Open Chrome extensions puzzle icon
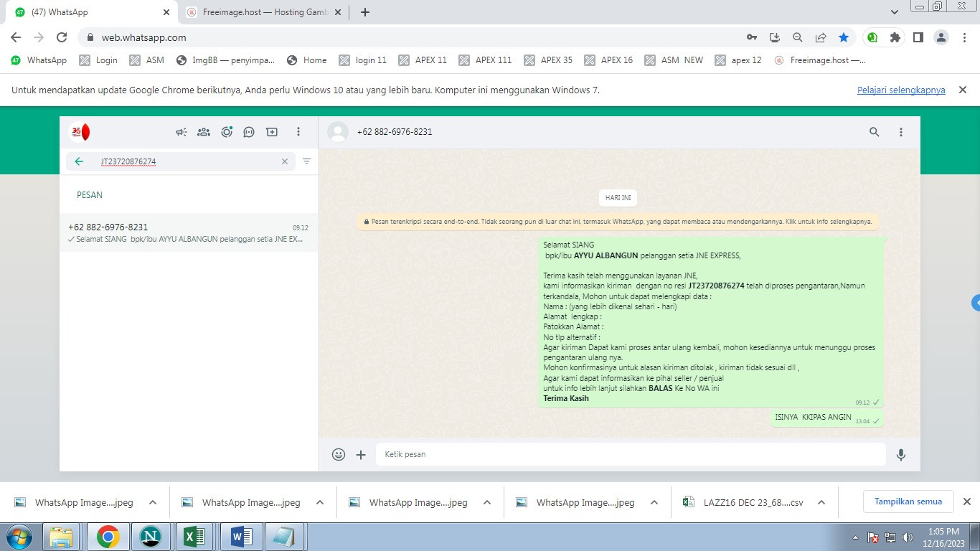980x551 pixels. click(895, 37)
